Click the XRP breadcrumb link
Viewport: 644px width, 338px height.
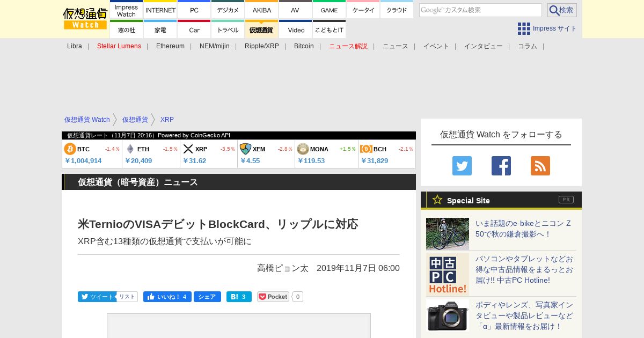click(167, 120)
